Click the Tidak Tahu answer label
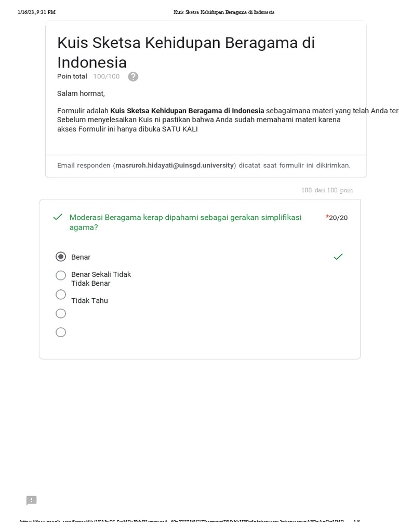This screenshot has width=399, height=532. [89, 301]
